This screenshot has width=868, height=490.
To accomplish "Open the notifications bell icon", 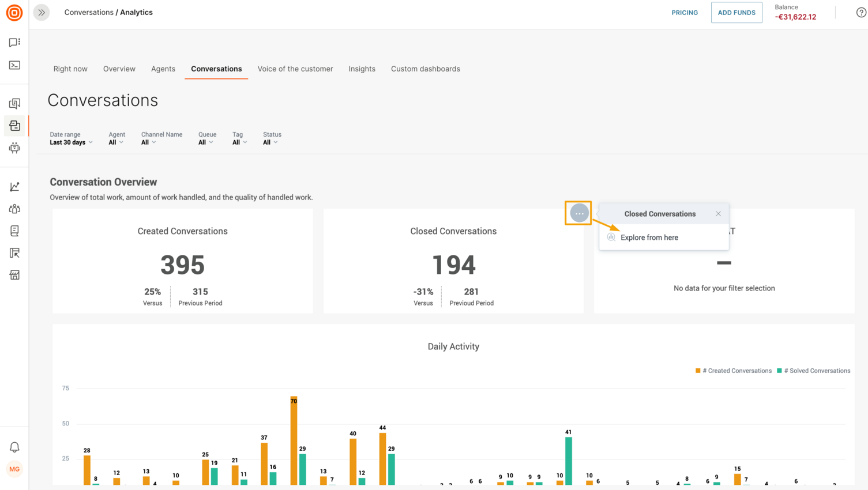I will click(x=14, y=447).
